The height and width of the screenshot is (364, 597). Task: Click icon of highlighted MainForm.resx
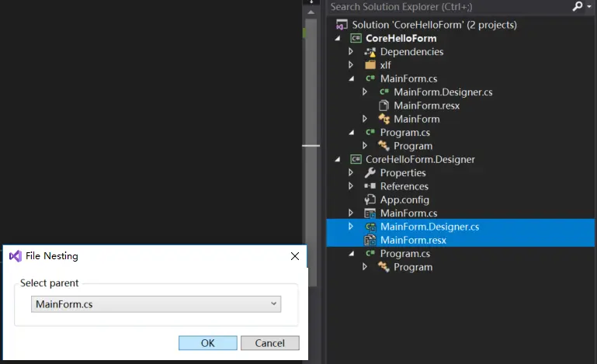pyautogui.click(x=370, y=241)
